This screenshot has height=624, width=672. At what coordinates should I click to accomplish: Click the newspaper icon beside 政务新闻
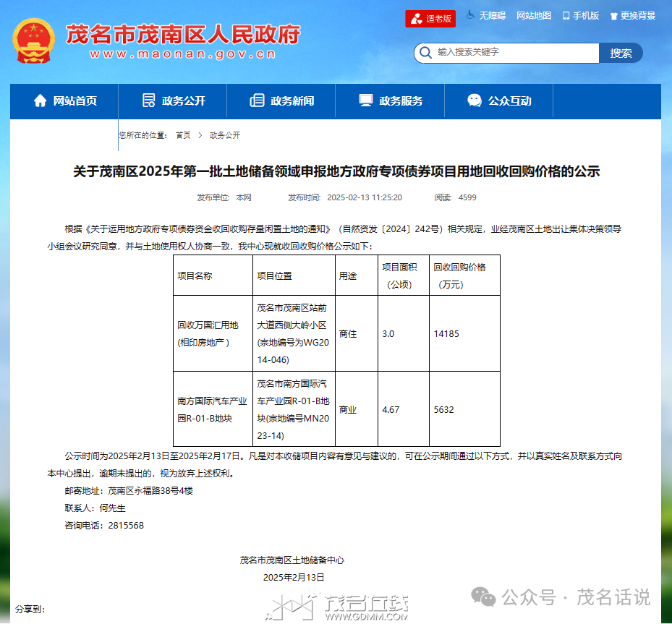pyautogui.click(x=257, y=101)
